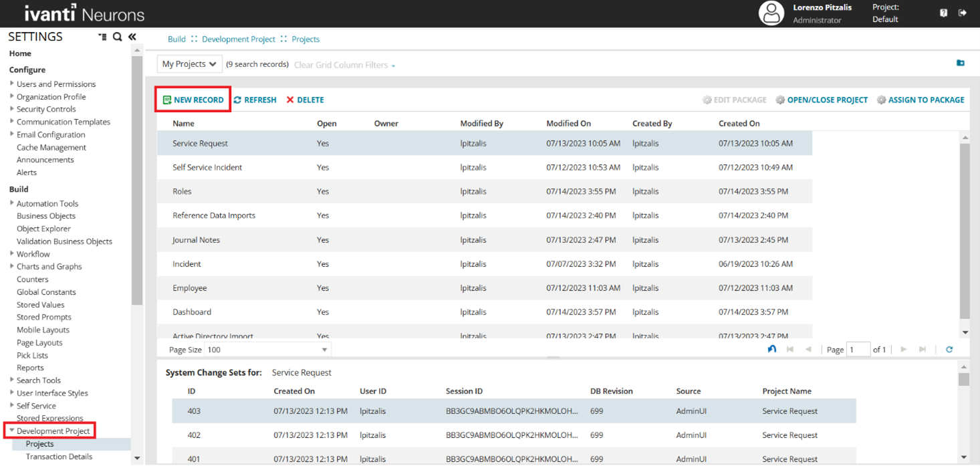Viewport: 980px width, 468px height.
Task: Click Assign to Package
Action: point(921,100)
